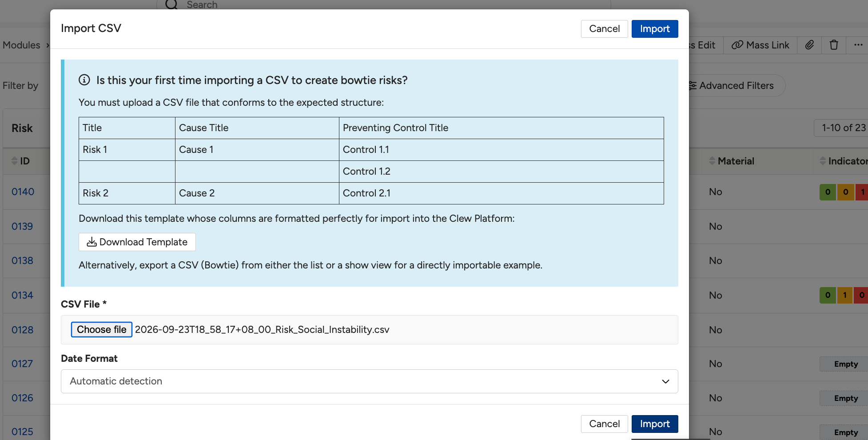Sort by the ID column
The width and height of the screenshot is (868, 440).
(21, 161)
